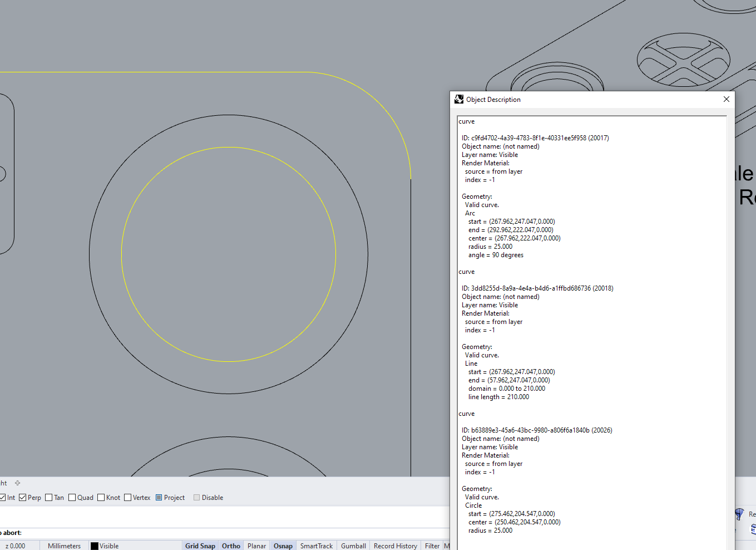Click the black layer color swatch
This screenshot has height=550, width=756.
93,546
